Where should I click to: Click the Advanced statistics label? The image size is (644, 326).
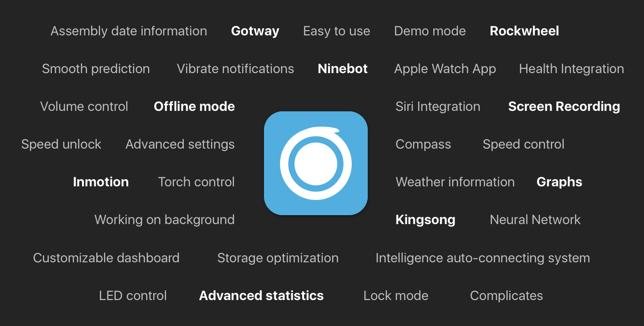coord(261,296)
